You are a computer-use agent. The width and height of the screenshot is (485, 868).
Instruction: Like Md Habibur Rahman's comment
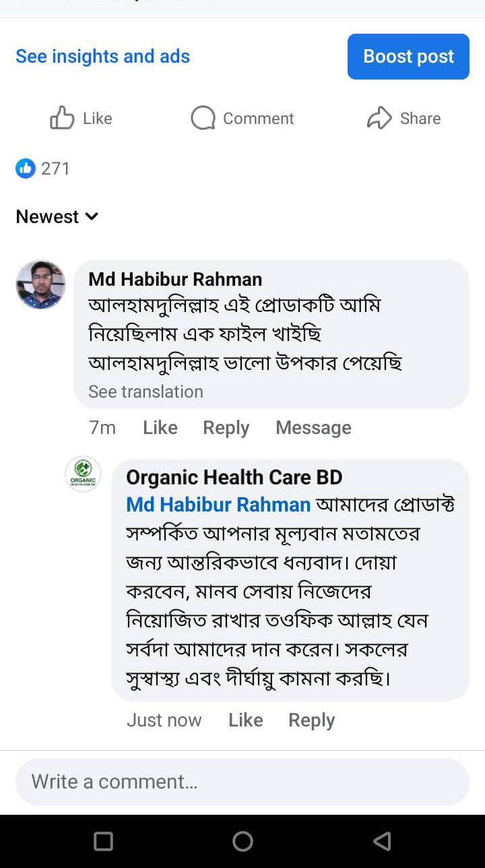point(160,428)
